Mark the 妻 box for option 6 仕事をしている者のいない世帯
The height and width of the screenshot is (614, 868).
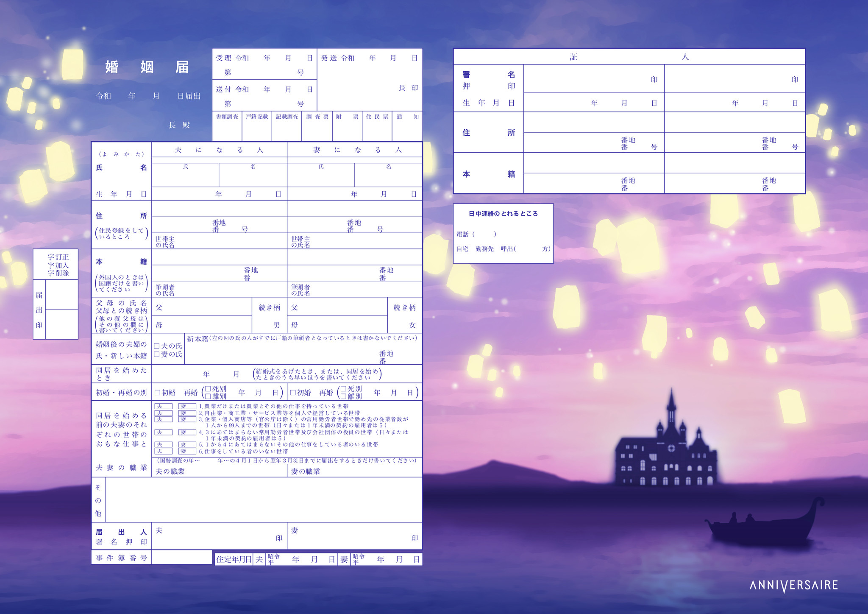click(x=187, y=451)
